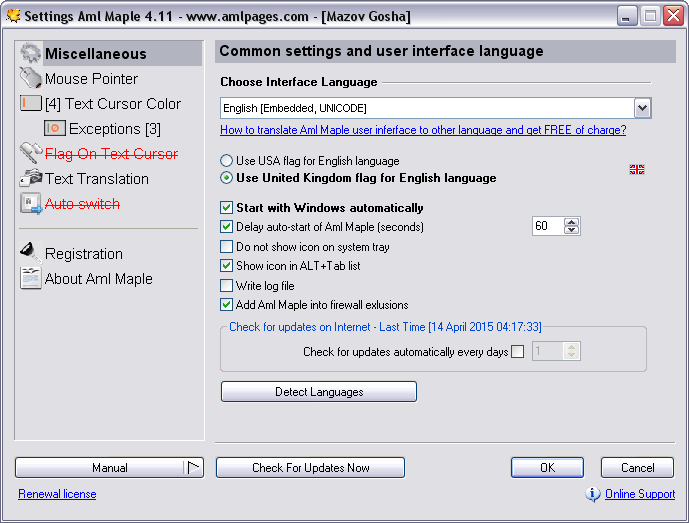Minimize the Settings Aml Maple window
The width and height of the screenshot is (689, 523).
click(x=627, y=16)
